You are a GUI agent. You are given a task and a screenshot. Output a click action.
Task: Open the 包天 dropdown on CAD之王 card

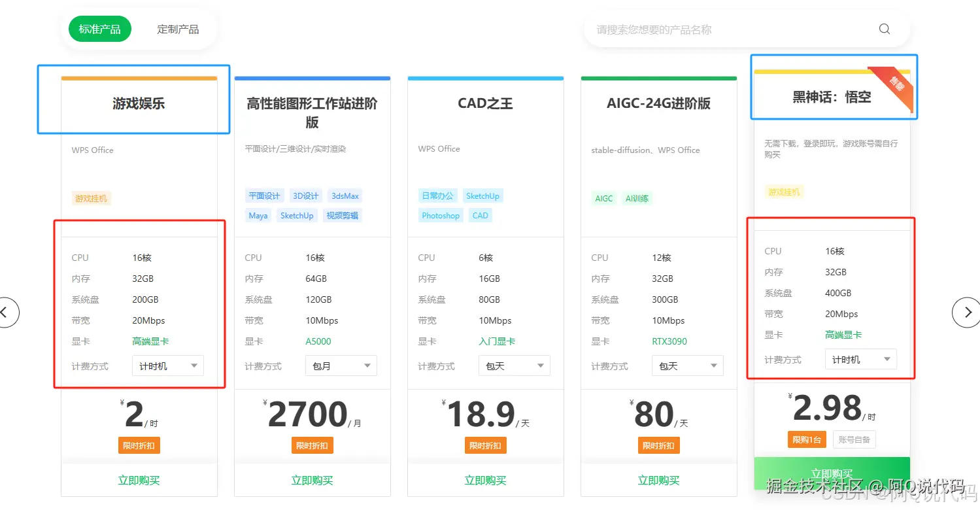coord(514,365)
